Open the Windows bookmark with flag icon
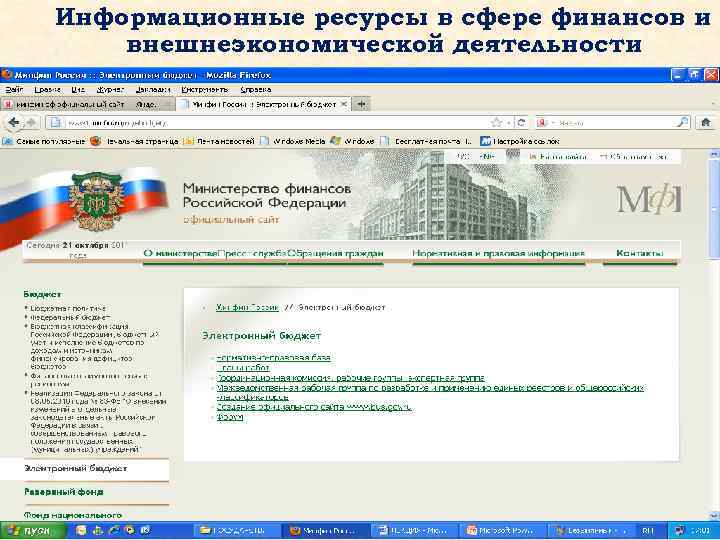Screen dimensions: 720x540 (x=353, y=141)
